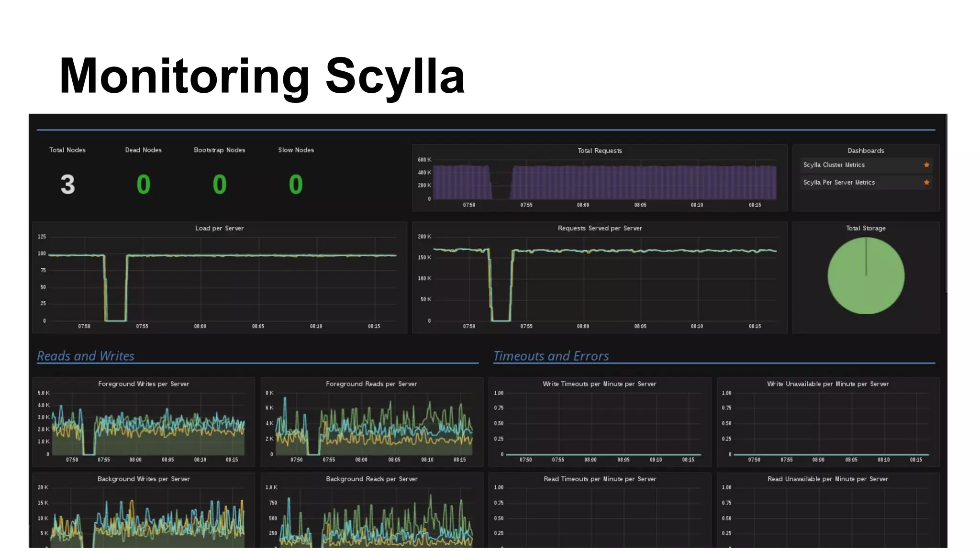Open Write Unavailable per Minute panel title
The image size is (980, 551).
click(827, 384)
